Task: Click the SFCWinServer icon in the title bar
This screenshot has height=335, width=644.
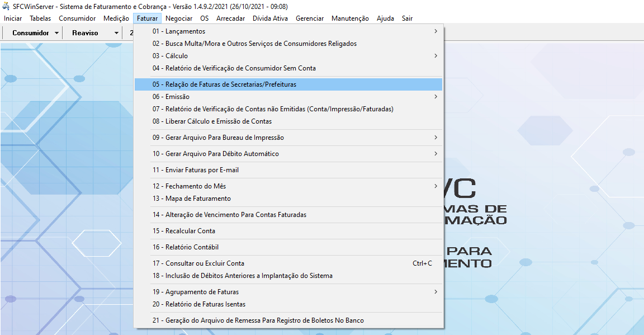Action: (x=6, y=6)
